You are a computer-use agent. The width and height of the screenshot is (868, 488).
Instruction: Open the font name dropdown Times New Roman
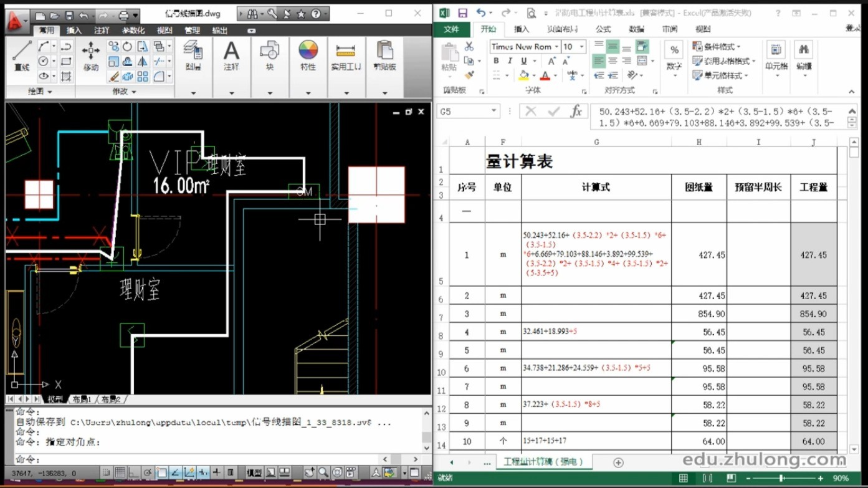556,47
